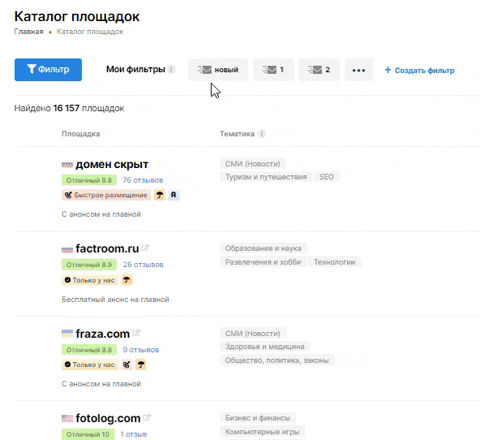This screenshot has width=480, height=440.
Task: Click the Быстрое размещение badge
Action: point(106,195)
